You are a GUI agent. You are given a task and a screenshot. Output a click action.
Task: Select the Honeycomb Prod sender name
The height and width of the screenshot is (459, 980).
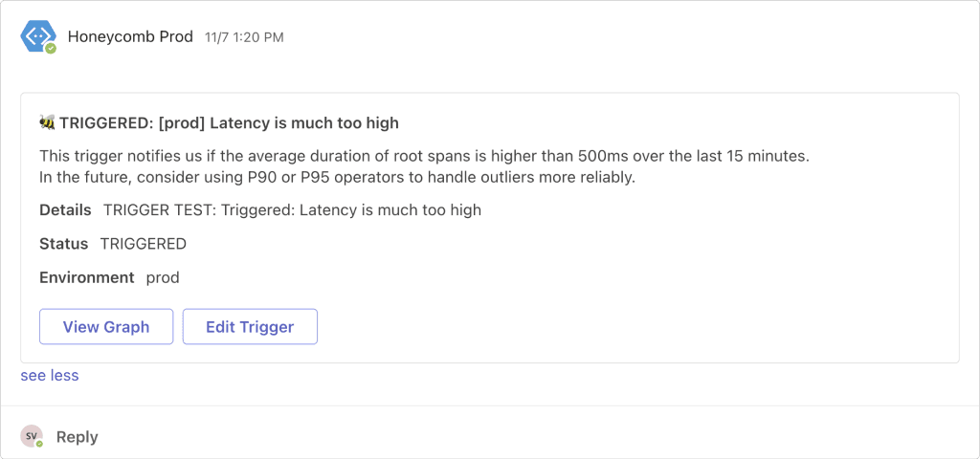click(131, 36)
